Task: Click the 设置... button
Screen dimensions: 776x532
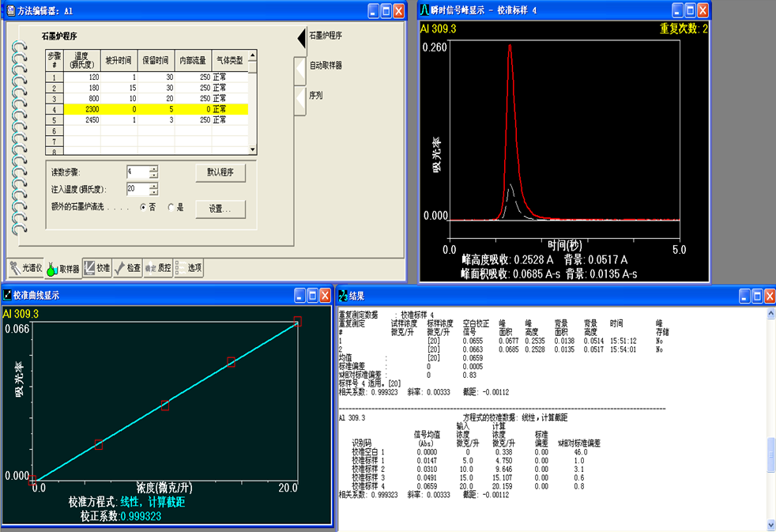Action: pyautogui.click(x=220, y=209)
